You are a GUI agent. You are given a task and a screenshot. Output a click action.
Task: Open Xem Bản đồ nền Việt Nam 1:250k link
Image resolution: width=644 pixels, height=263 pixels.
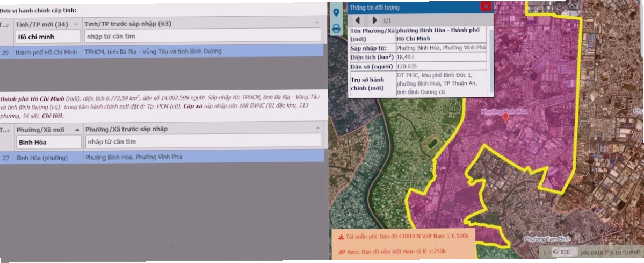coord(396,251)
